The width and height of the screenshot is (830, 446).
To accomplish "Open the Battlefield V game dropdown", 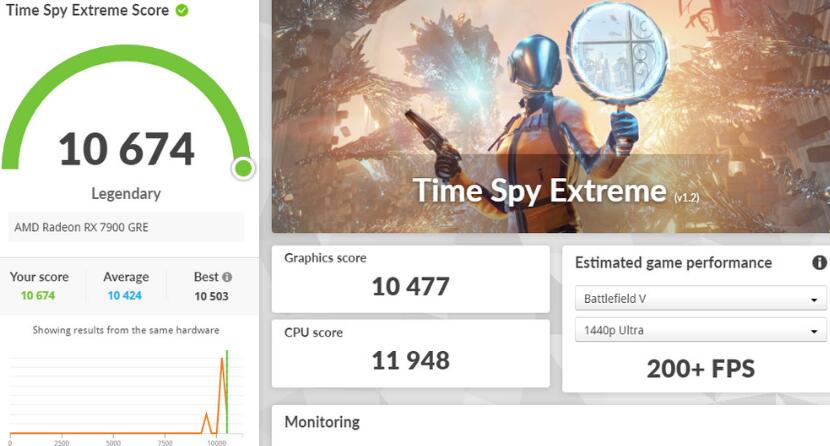I will [x=699, y=299].
